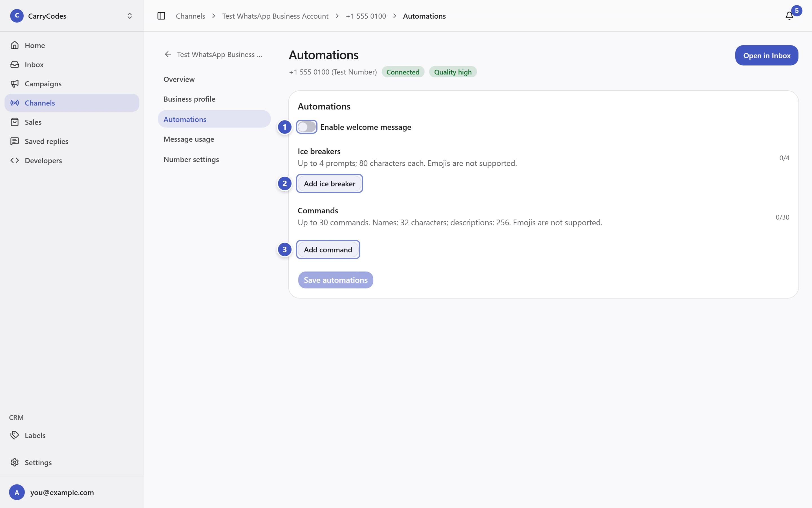Click the 0/4 ice breakers counter
812x508 pixels.
(784, 158)
